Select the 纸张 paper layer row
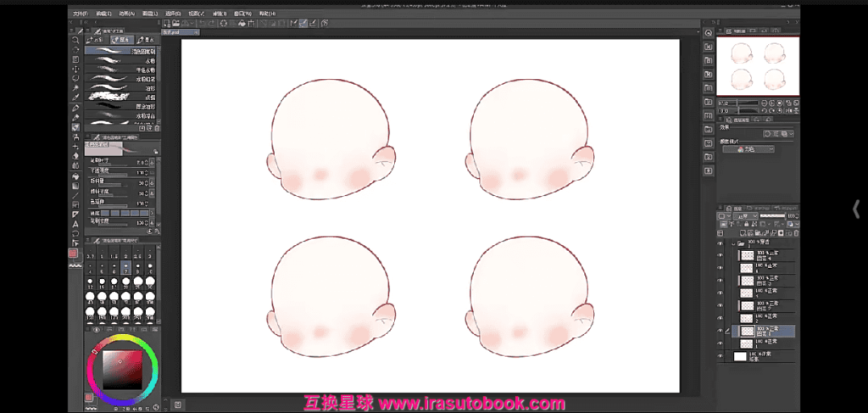868x413 pixels. point(764,356)
